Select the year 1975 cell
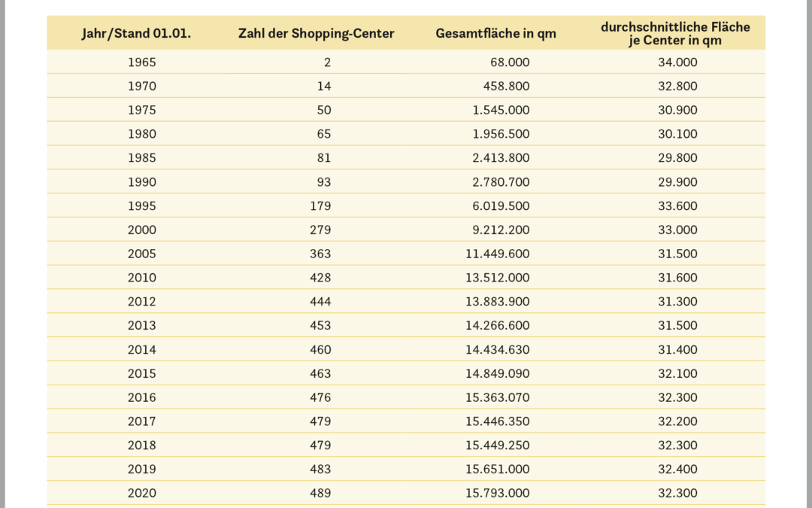The height and width of the screenshot is (508, 812). coord(142,110)
